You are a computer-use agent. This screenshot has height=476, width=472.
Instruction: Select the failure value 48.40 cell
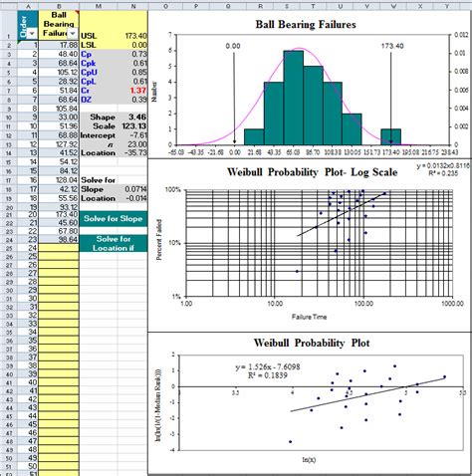[59, 54]
